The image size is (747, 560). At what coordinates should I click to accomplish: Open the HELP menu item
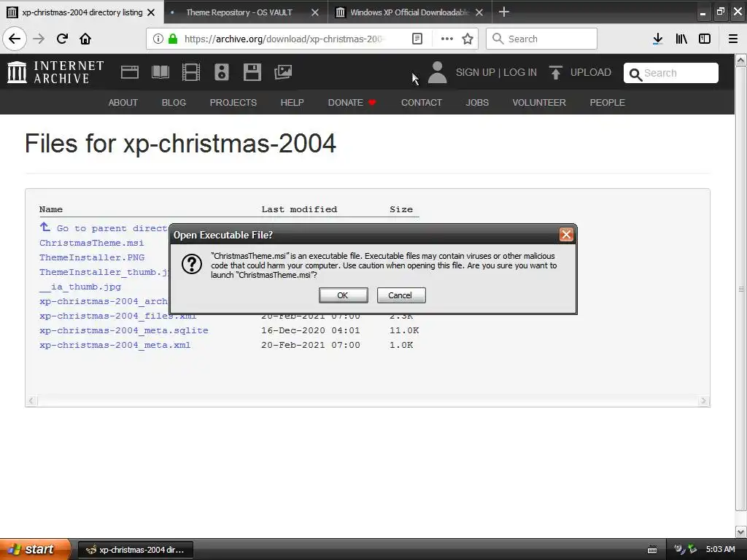coord(292,102)
